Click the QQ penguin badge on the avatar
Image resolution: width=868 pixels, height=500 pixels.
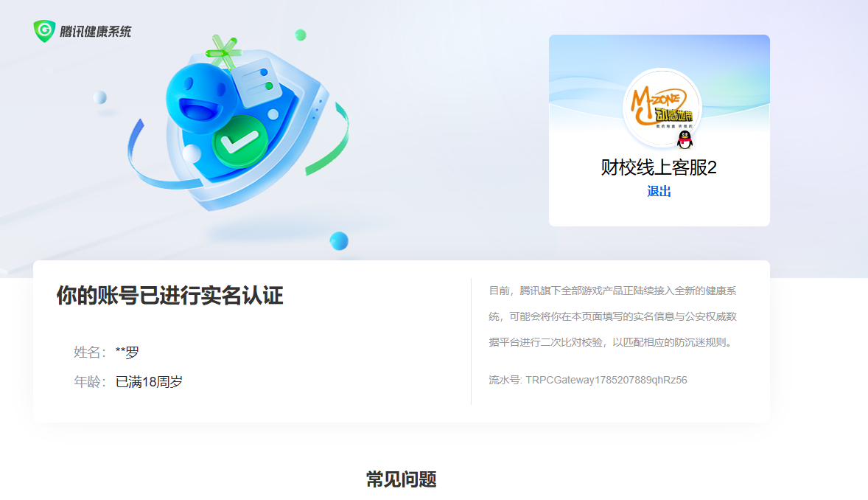pyautogui.click(x=685, y=139)
